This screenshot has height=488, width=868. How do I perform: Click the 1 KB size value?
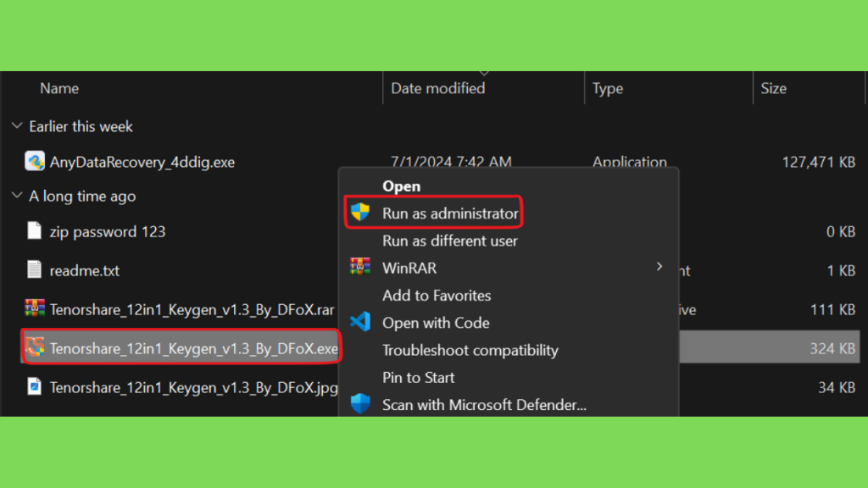coord(841,270)
